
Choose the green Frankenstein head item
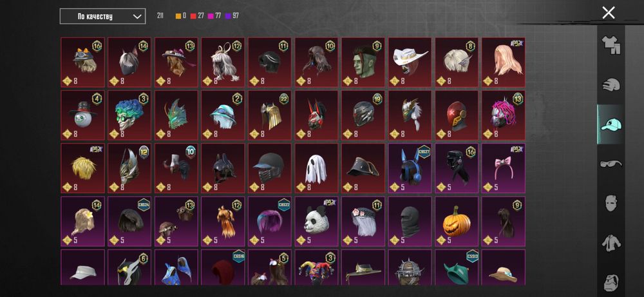(363, 62)
